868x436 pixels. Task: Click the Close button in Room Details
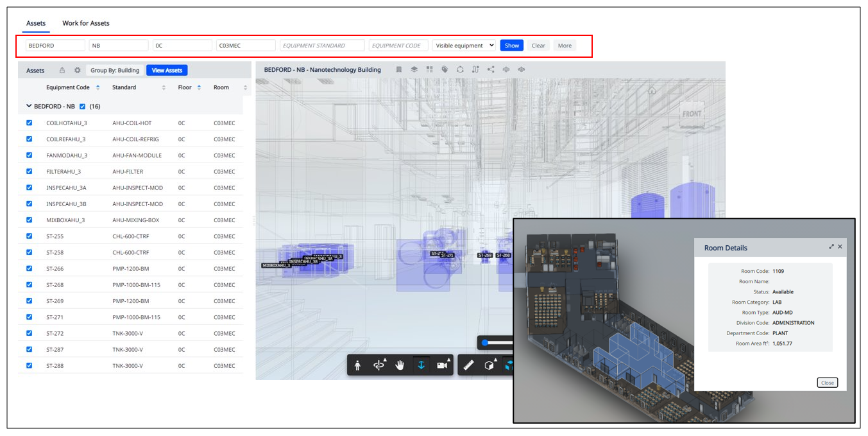click(828, 383)
